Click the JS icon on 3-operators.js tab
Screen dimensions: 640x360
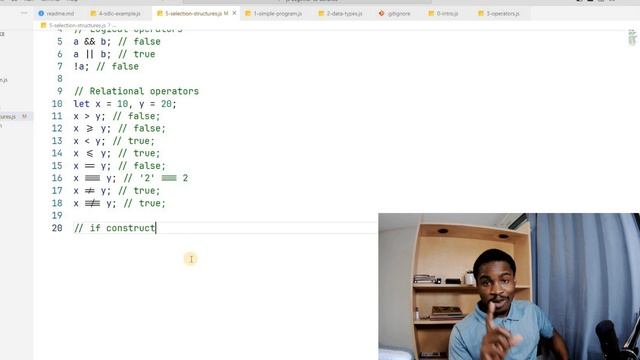(x=481, y=13)
